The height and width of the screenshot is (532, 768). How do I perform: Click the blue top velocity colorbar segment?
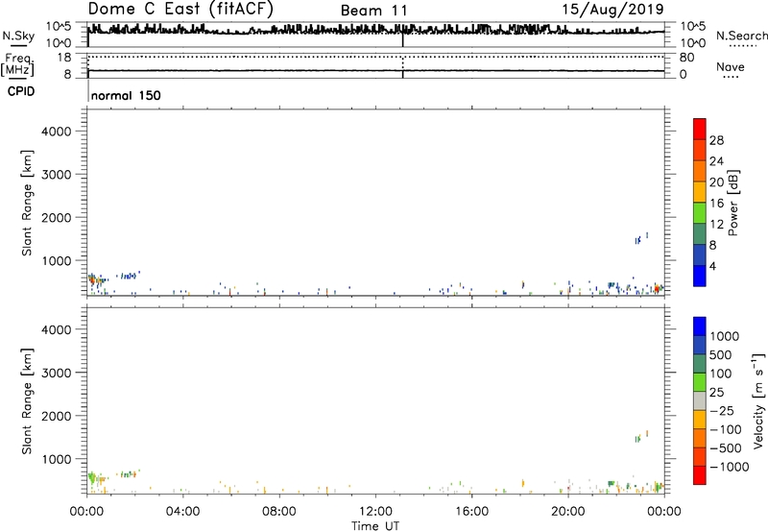click(700, 326)
